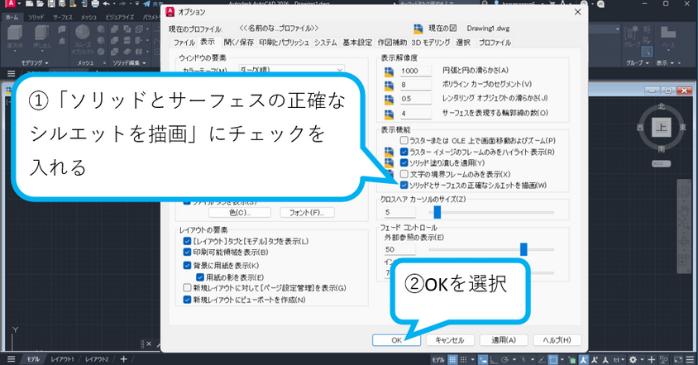The width and height of the screenshot is (698, 365).
Task: Switch to the ファイル tab in Options
Action: [x=184, y=42]
